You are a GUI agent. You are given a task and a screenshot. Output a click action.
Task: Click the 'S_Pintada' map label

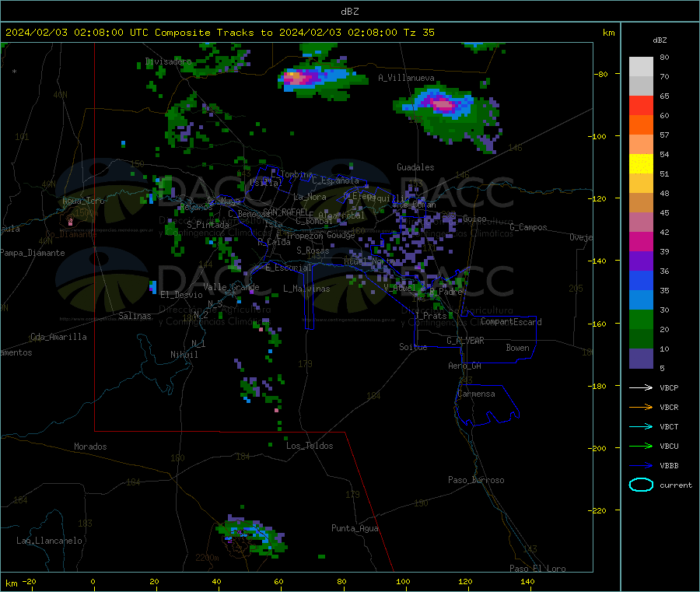(208, 224)
